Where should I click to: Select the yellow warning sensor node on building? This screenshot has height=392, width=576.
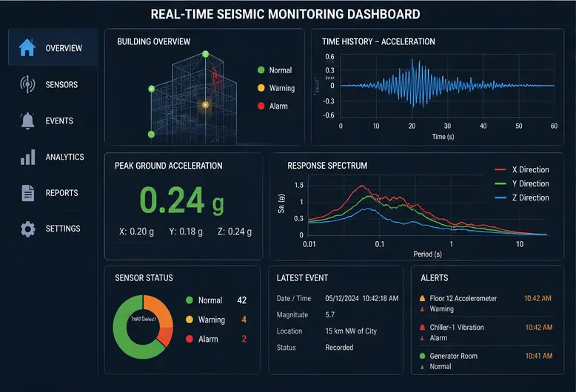point(206,105)
